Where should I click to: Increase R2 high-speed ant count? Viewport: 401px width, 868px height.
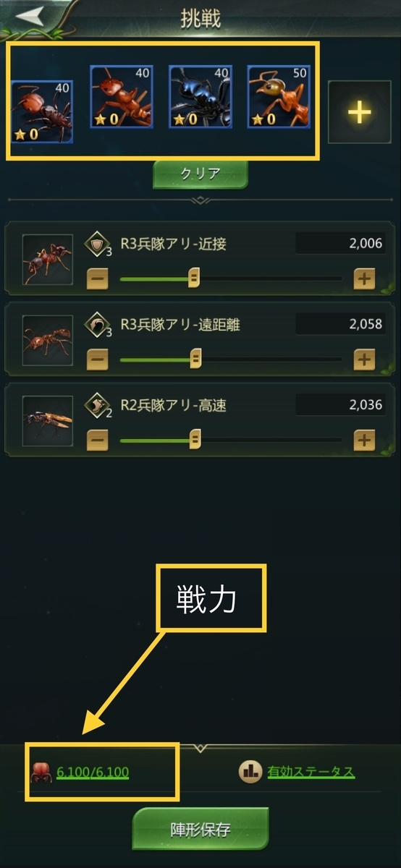pos(364,439)
